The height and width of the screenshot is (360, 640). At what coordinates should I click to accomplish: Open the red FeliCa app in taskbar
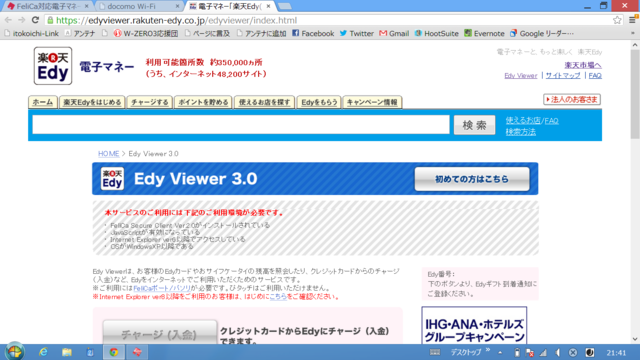click(x=137, y=352)
